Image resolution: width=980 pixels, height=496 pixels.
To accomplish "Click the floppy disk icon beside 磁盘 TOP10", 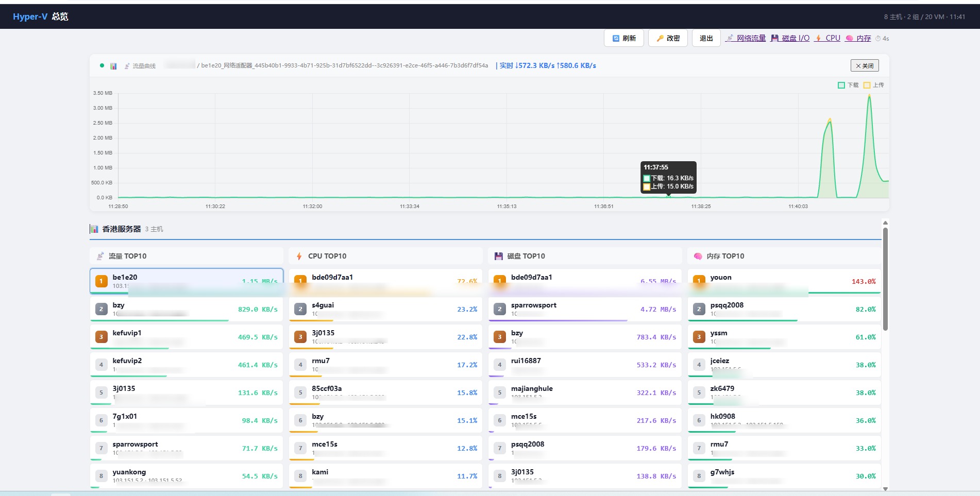I will (498, 256).
